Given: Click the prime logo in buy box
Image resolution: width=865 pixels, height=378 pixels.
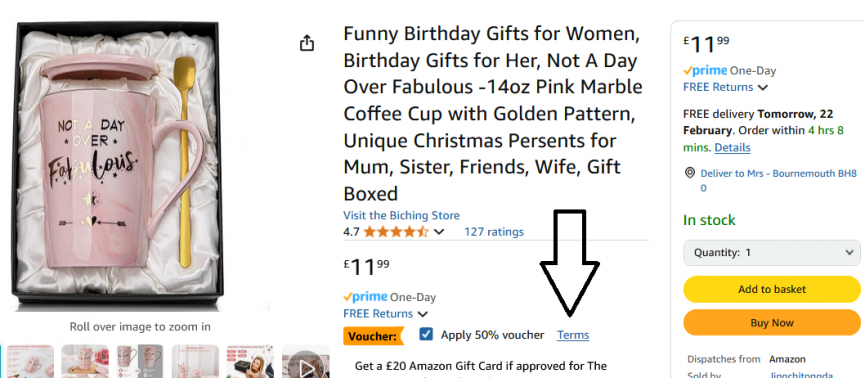Looking at the screenshot, I should click(x=705, y=71).
